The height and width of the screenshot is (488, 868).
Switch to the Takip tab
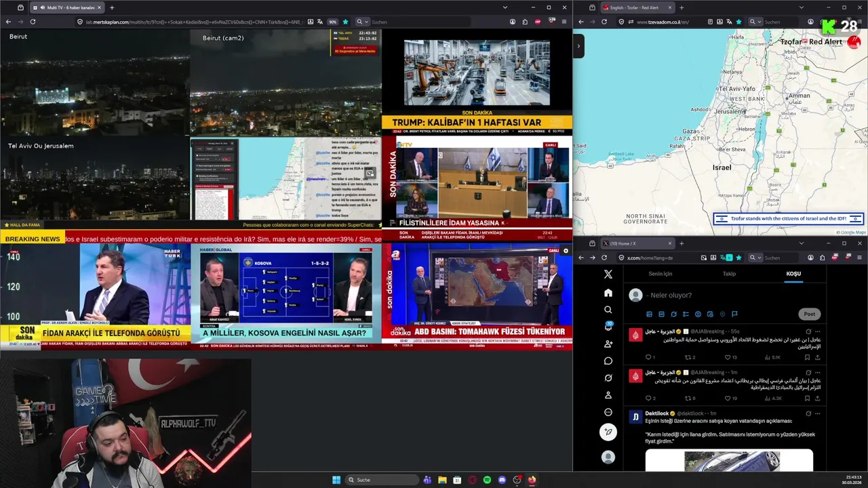pos(729,274)
